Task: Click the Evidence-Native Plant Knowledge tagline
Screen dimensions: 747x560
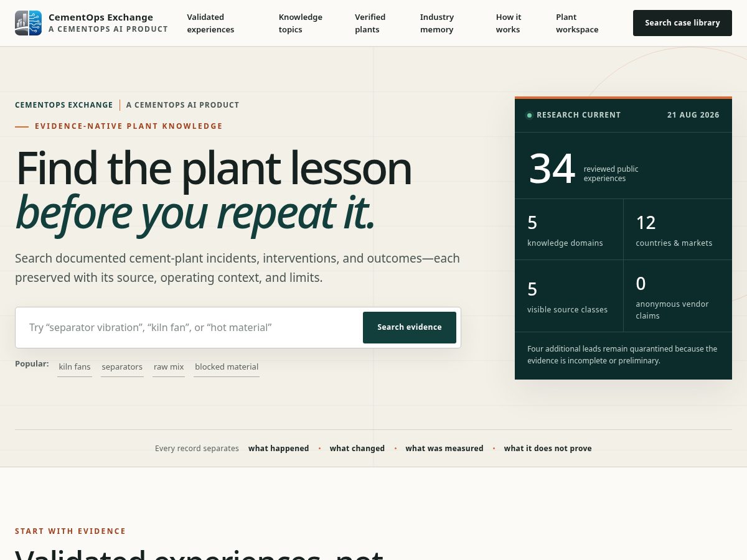Action: (129, 126)
